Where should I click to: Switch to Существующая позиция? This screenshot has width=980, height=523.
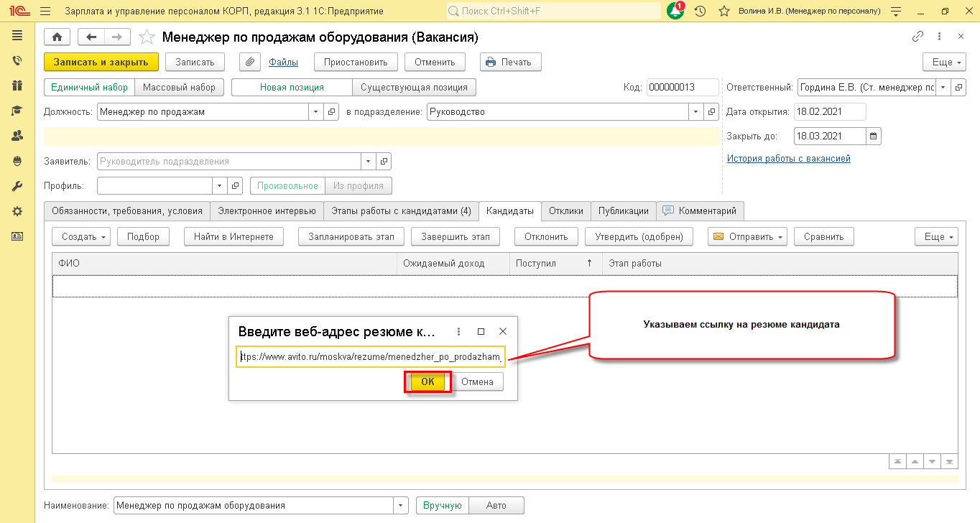(x=415, y=88)
